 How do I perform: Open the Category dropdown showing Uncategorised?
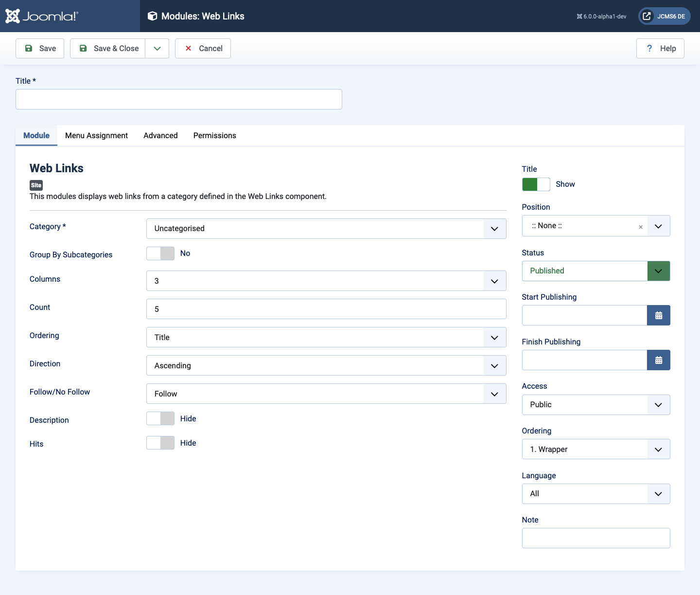[x=326, y=229]
